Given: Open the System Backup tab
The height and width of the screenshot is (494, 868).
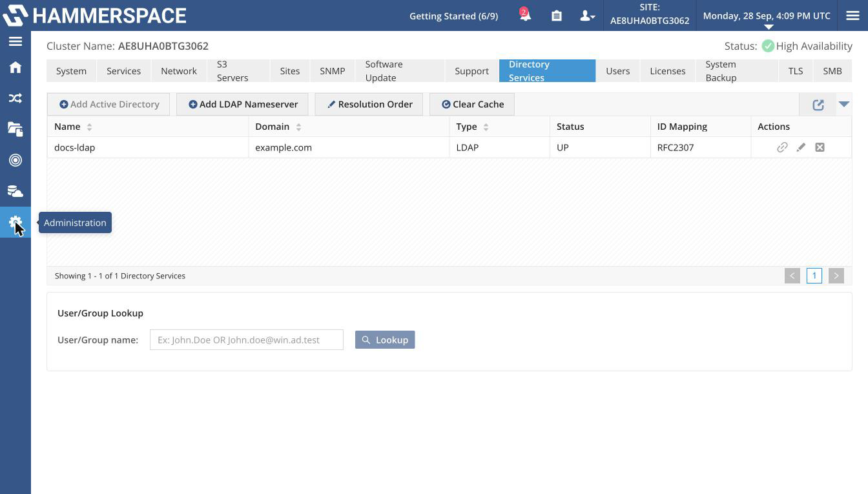Looking at the screenshot, I should point(737,71).
